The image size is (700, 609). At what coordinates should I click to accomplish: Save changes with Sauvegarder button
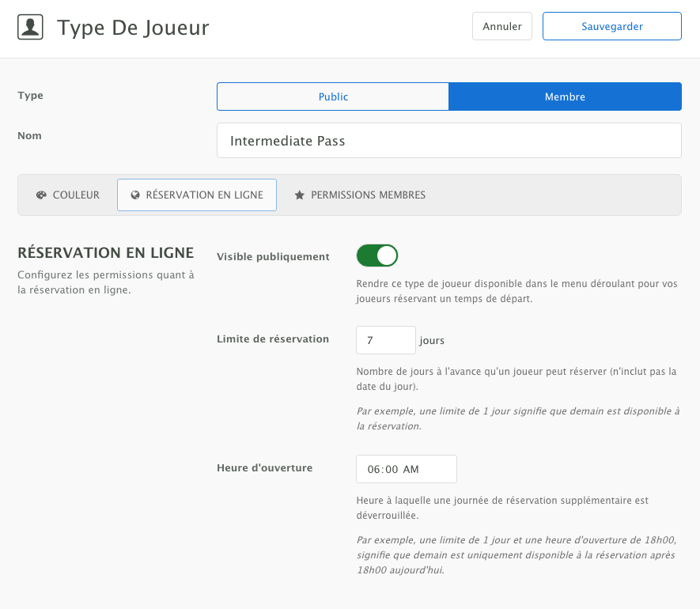pos(611,26)
